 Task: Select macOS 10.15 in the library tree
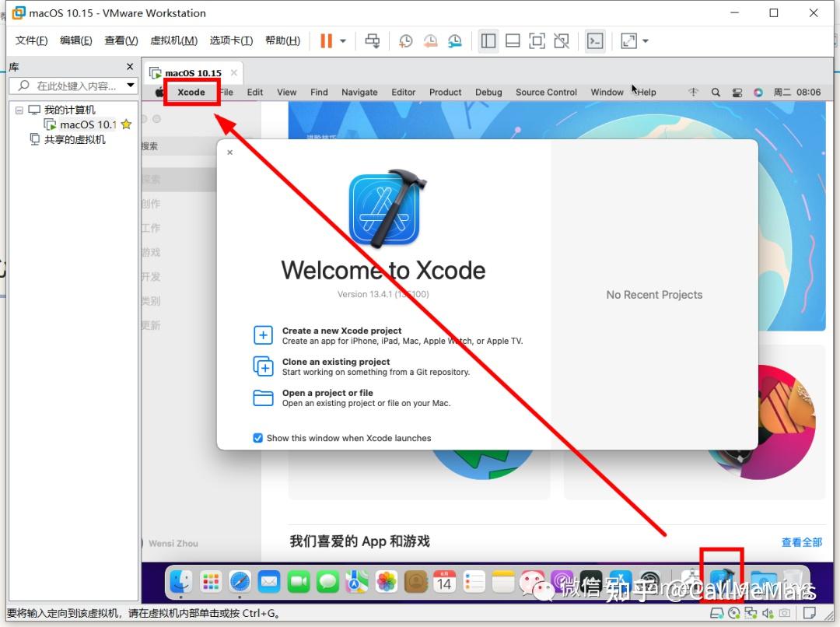(87, 124)
